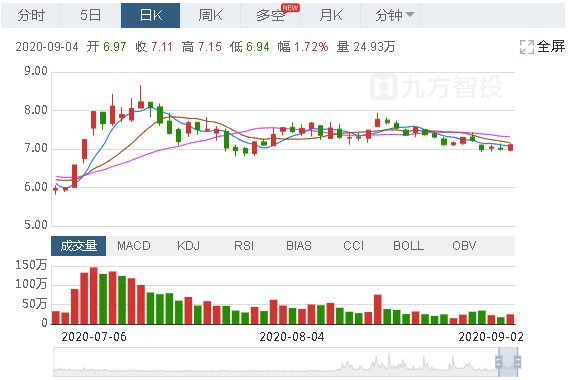This screenshot has width=572, height=380.
Task: Click the left range slider handle
Action: coord(498,362)
